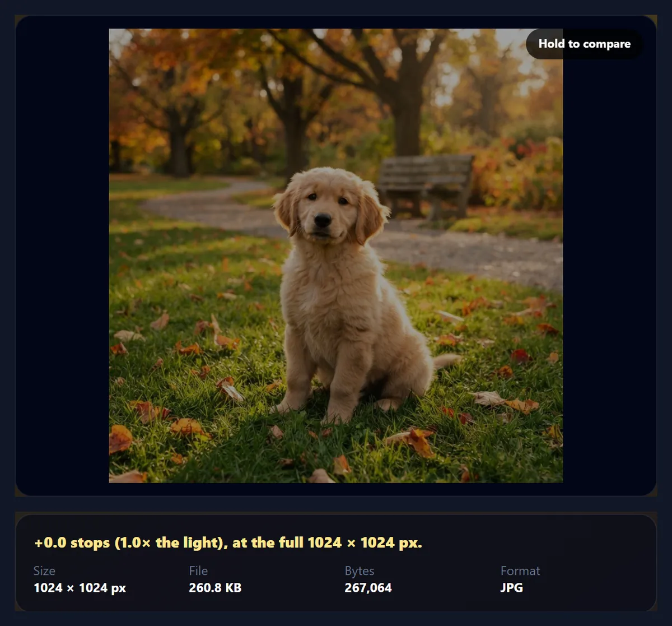Viewport: 672px width, 626px height.
Task: Click the Format label
Action: coord(520,571)
